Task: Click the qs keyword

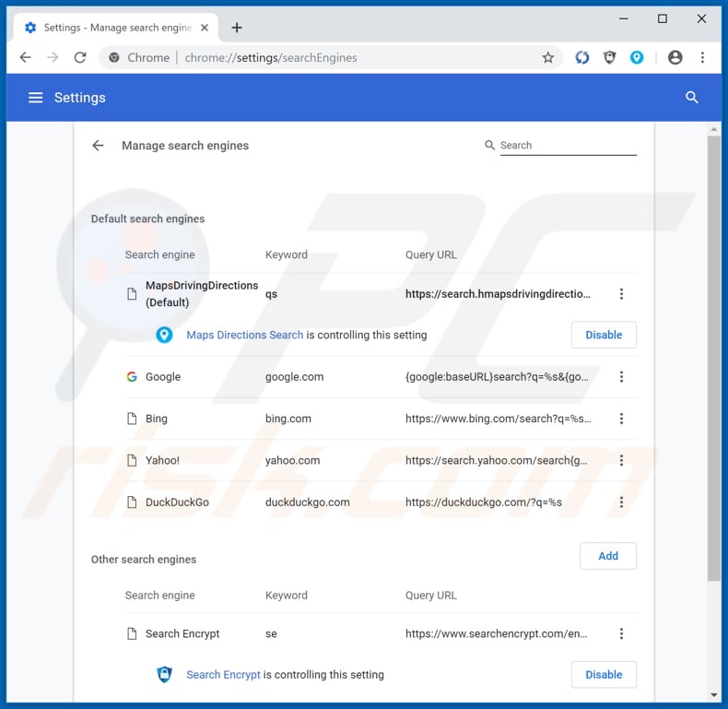Action: (x=271, y=294)
